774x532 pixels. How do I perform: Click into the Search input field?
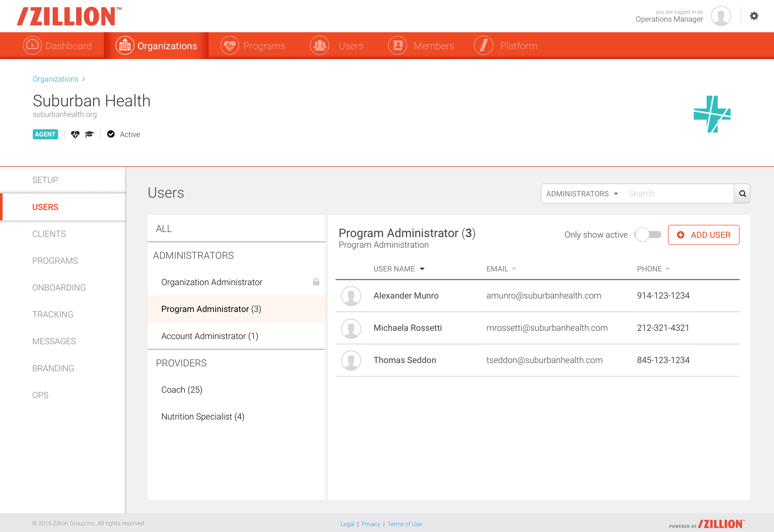[x=677, y=194]
